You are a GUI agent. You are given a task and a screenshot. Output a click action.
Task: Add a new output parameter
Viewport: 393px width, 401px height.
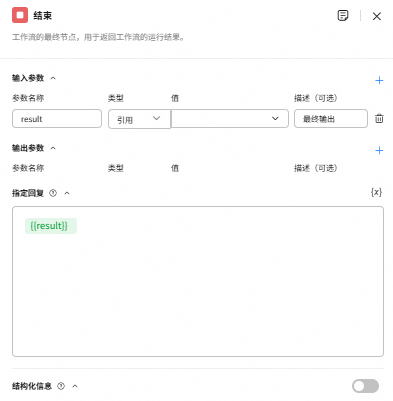point(379,150)
